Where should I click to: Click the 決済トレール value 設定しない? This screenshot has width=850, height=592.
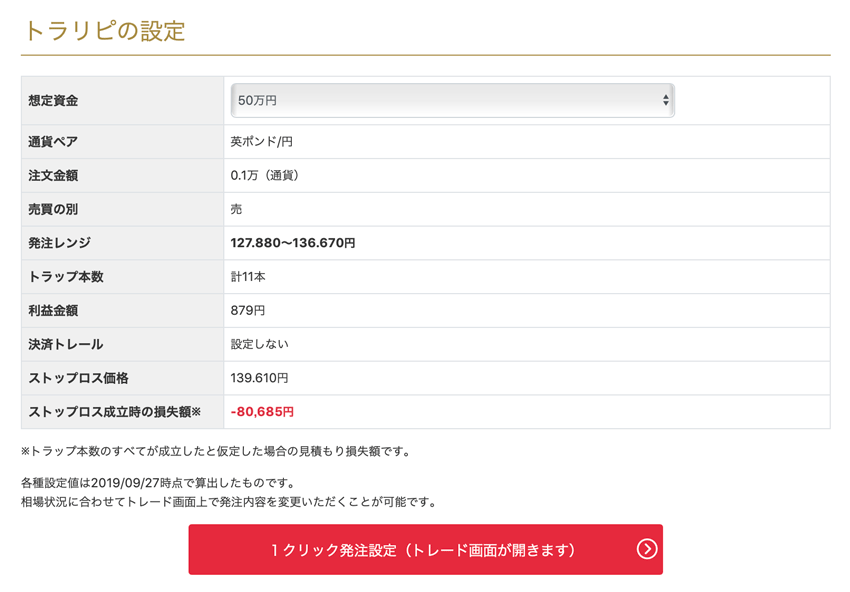259,345
